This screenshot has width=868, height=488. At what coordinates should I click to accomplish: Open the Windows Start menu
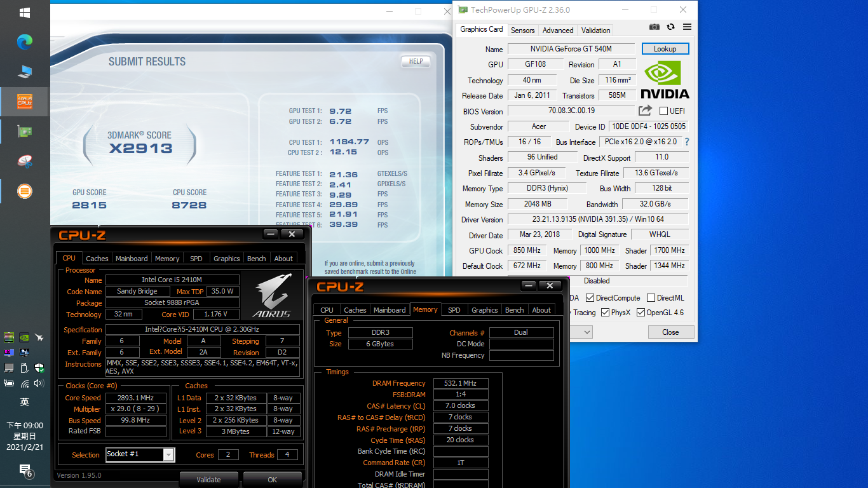(25, 13)
